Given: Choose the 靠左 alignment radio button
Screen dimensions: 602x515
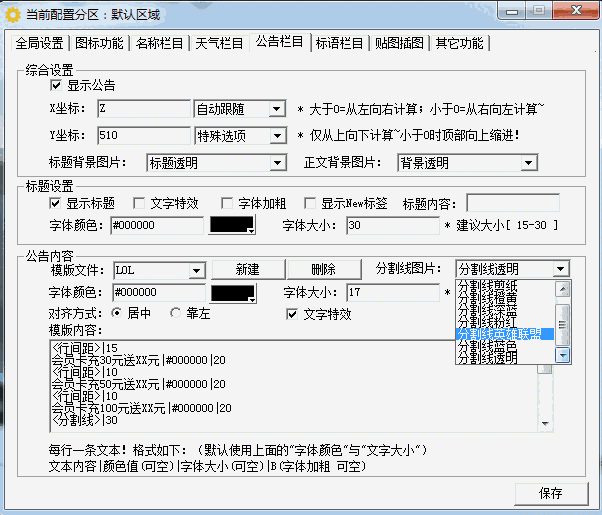Looking at the screenshot, I should tap(175, 313).
